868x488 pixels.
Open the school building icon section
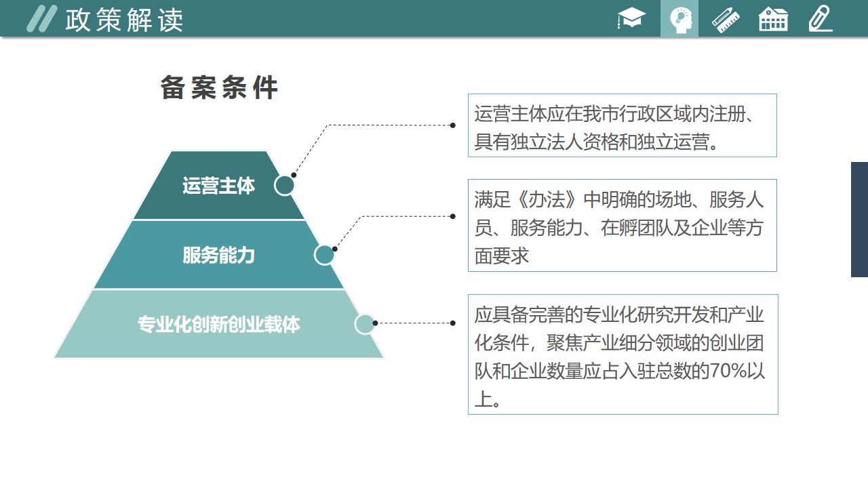pyautogui.click(x=773, y=19)
